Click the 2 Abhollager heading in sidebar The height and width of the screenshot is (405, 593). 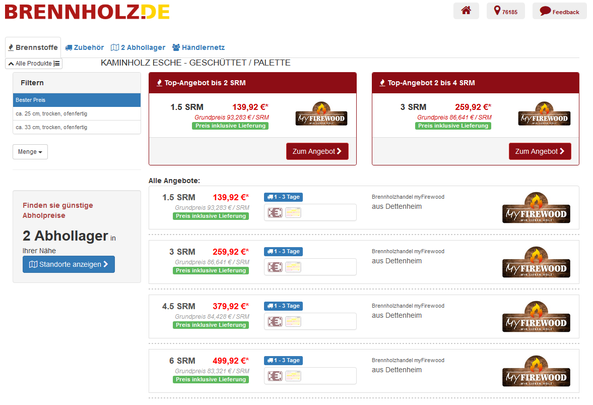pyautogui.click(x=65, y=236)
